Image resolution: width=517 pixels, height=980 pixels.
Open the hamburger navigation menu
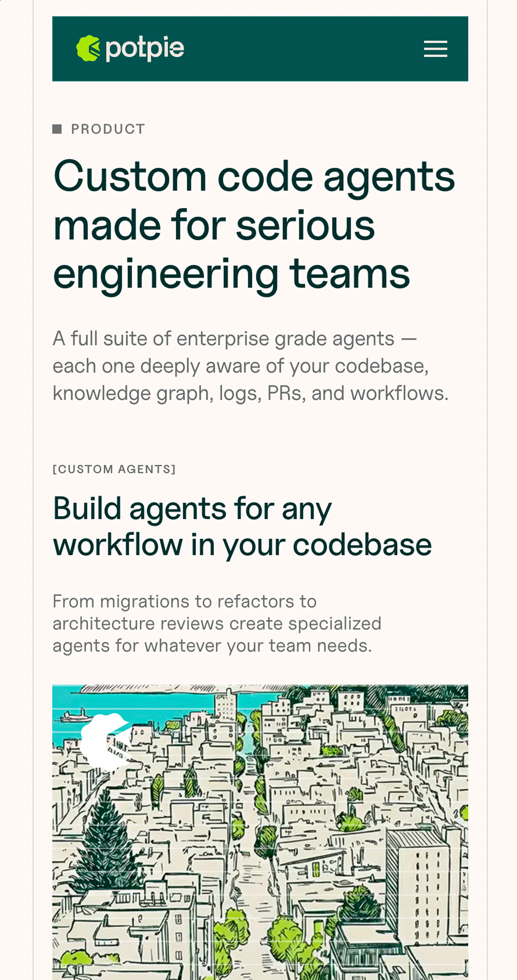pyautogui.click(x=435, y=49)
